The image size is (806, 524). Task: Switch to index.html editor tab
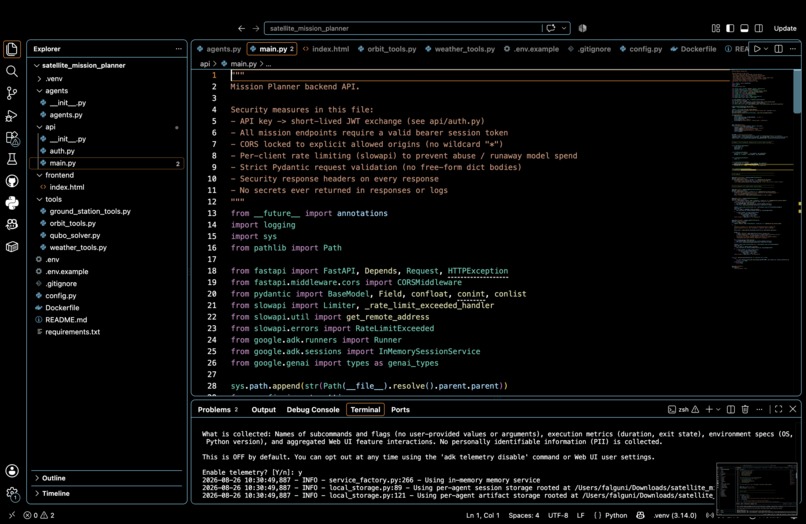tap(326, 49)
